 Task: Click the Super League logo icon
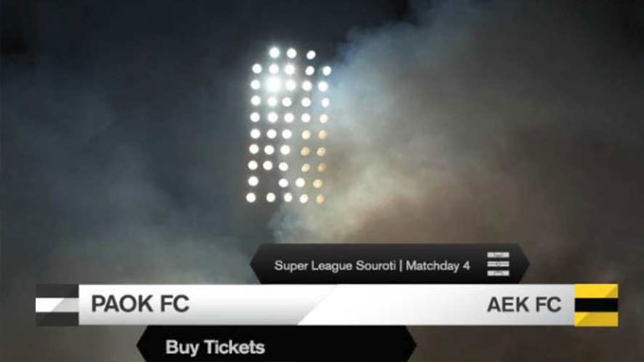(x=498, y=264)
